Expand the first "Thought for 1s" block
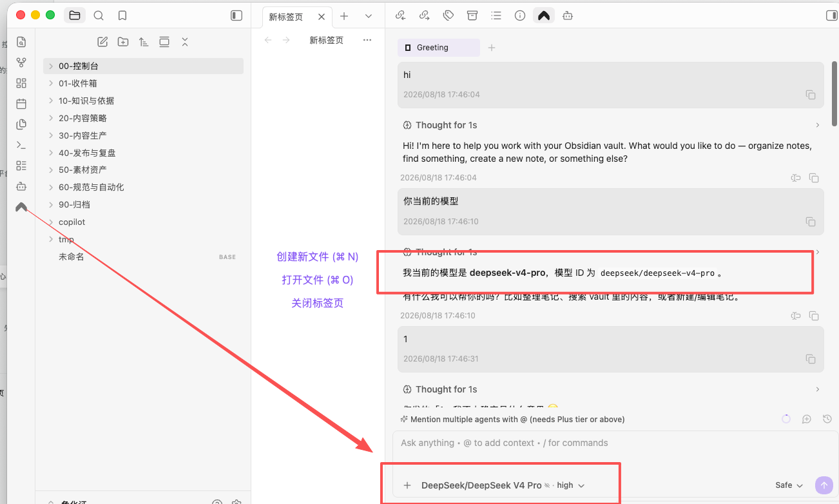 611,125
